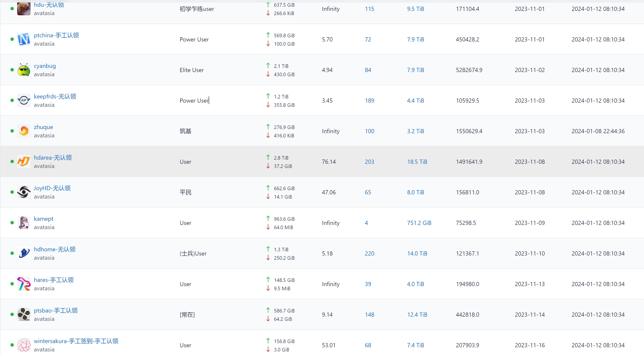Click the kamept anime avatar icon
The height and width of the screenshot is (355, 644).
24,223
